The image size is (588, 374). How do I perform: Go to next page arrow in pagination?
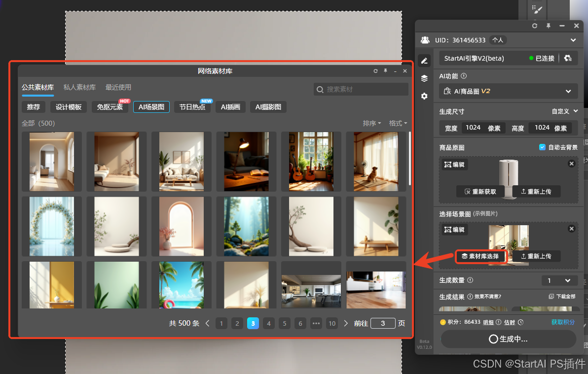point(346,323)
